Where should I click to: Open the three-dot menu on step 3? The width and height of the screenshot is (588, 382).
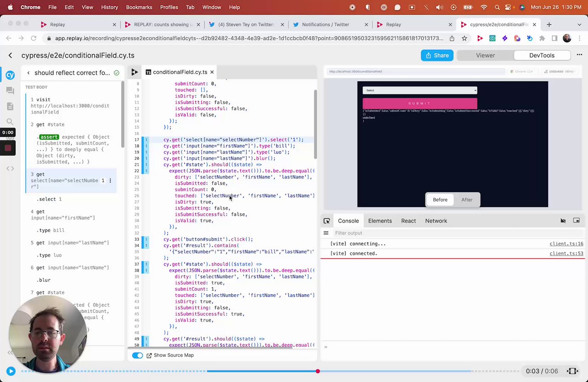point(110,181)
